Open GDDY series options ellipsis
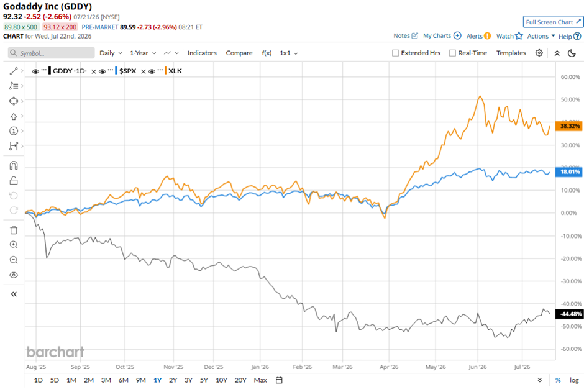The height and width of the screenshot is (392, 584). [44, 70]
